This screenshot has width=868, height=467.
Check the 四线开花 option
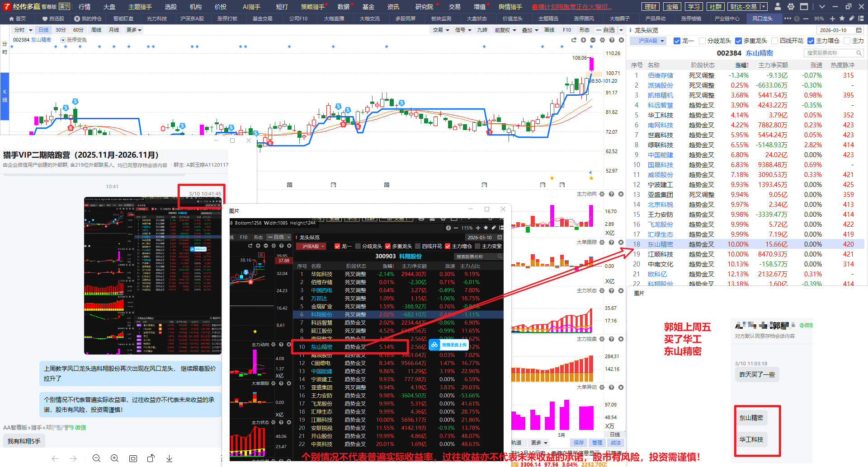(x=774, y=41)
